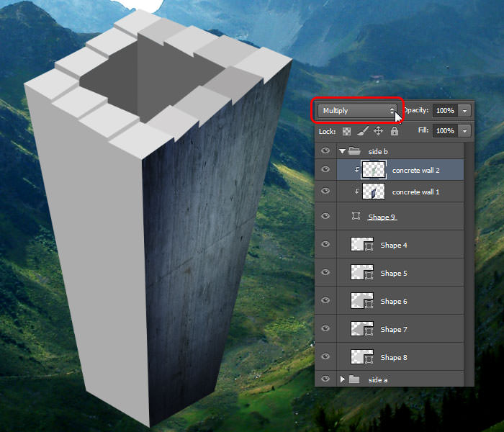Select the Shape 8 layer thumbnail
The width and height of the screenshot is (504, 432).
(362, 357)
